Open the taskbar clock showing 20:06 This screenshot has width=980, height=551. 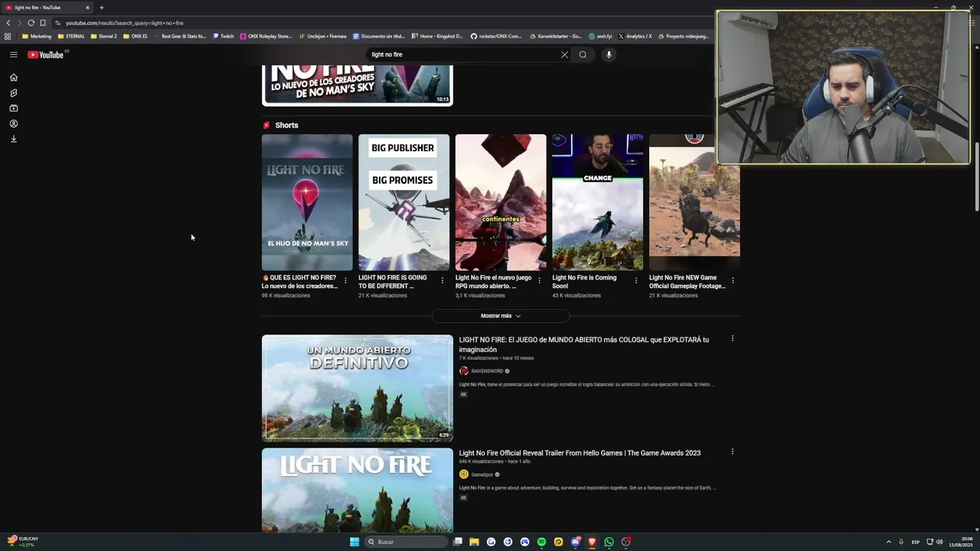coord(960,542)
